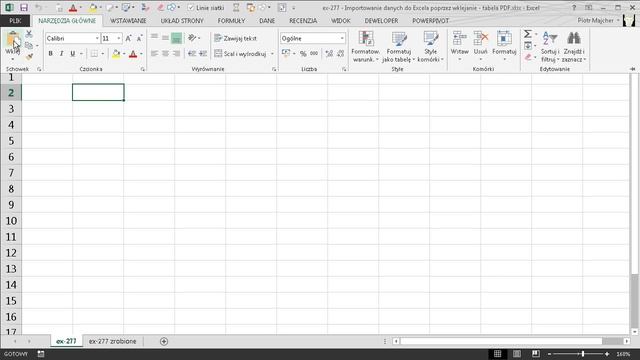Switch to the DANE ribbon tab
640x360 pixels.
(267, 20)
